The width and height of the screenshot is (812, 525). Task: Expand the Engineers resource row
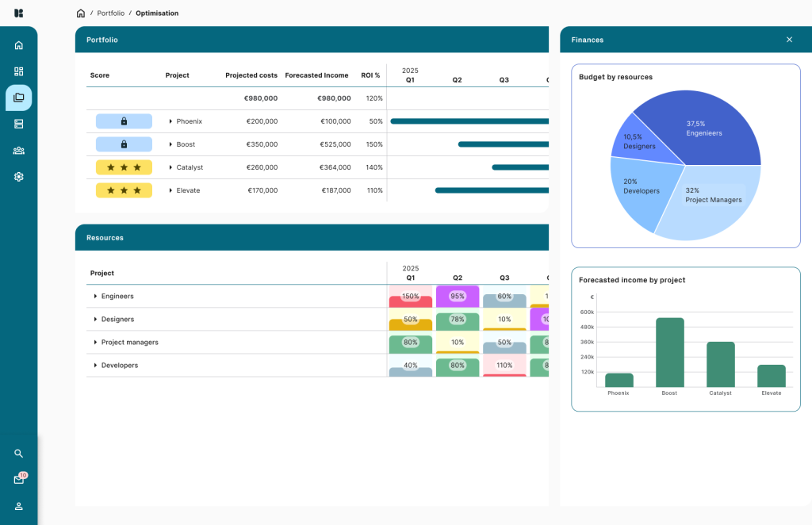[95, 297]
